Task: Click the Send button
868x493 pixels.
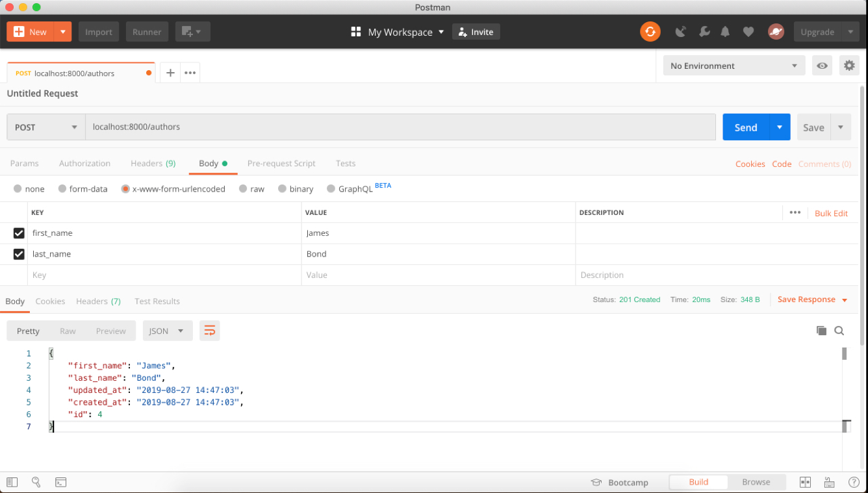Action: [x=745, y=127]
